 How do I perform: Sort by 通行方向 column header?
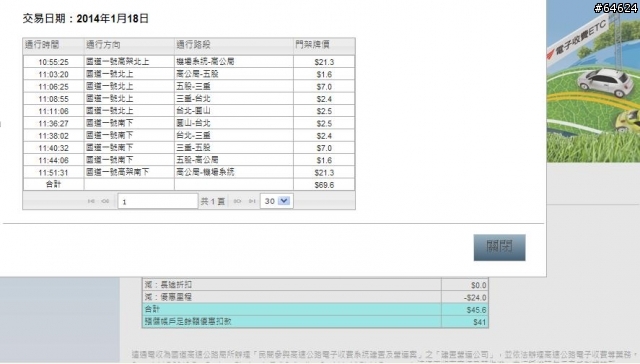coord(129,45)
